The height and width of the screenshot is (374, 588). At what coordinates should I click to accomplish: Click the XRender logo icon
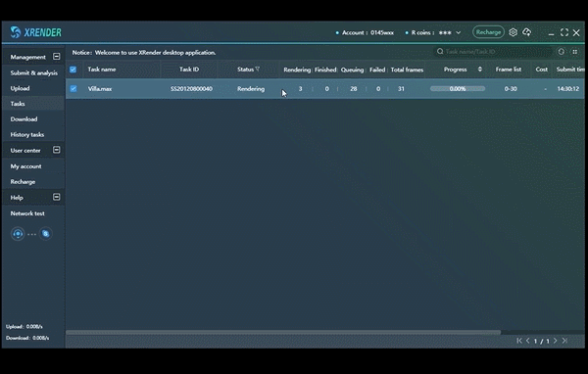pyautogui.click(x=16, y=32)
